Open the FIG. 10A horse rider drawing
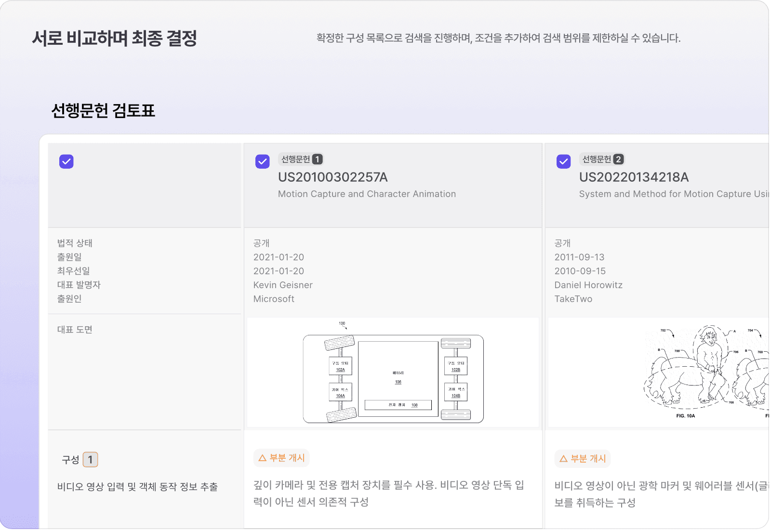The height and width of the screenshot is (532, 771). 659,372
